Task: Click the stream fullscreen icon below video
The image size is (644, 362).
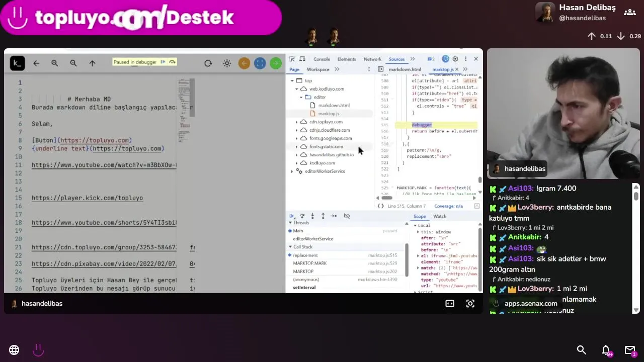Action: (470, 304)
